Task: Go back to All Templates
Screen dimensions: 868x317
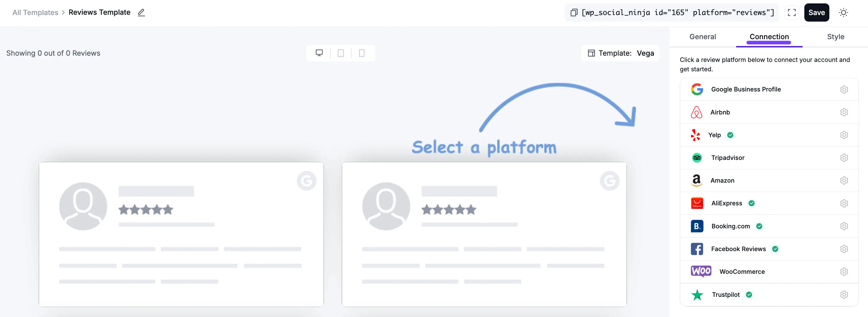Action: click(x=35, y=12)
